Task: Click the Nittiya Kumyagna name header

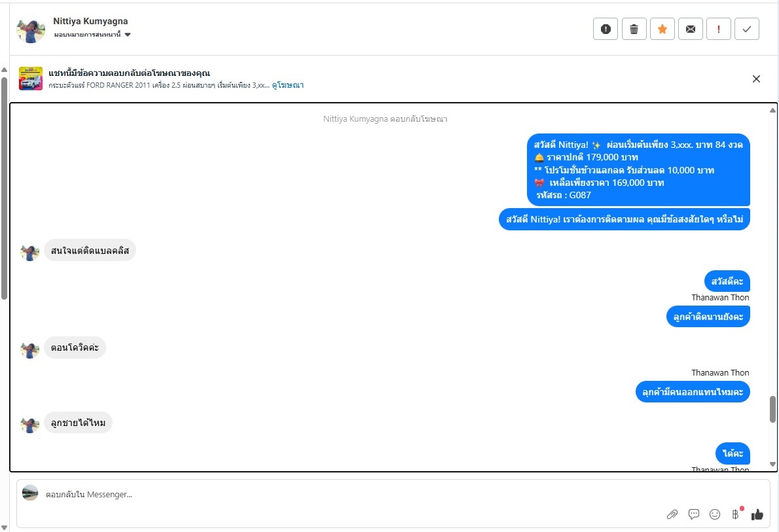Action: tap(90, 21)
